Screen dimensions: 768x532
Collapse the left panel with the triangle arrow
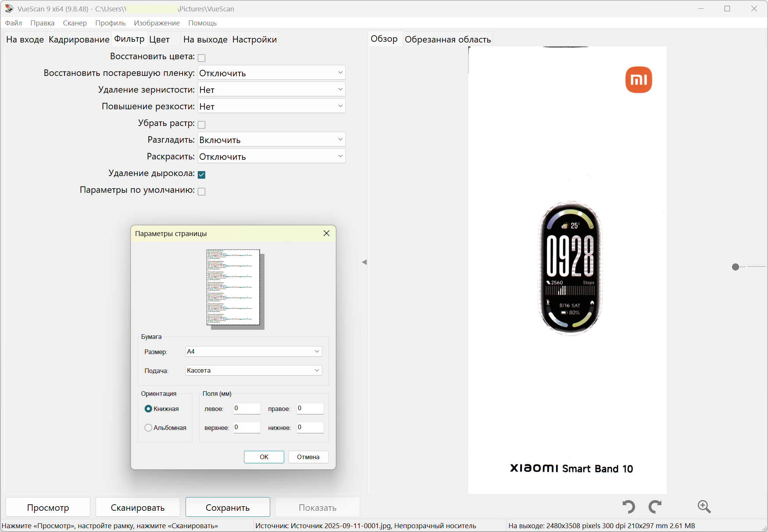coord(364,262)
